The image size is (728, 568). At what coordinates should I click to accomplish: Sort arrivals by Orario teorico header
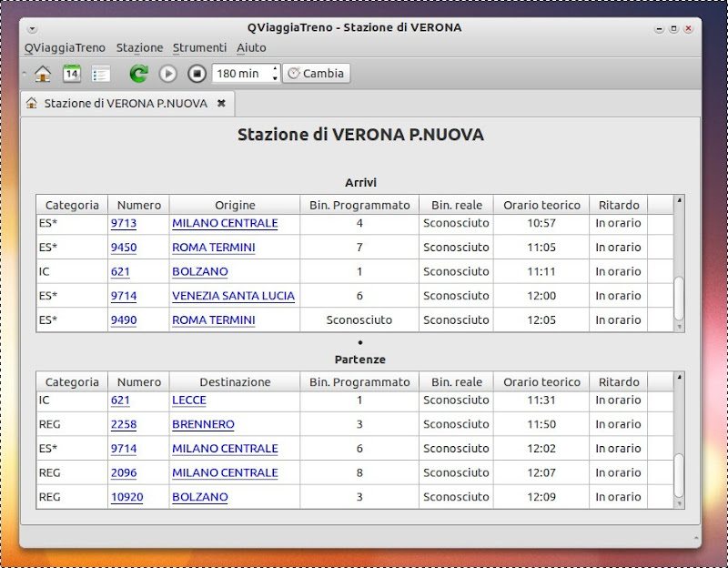(541, 205)
